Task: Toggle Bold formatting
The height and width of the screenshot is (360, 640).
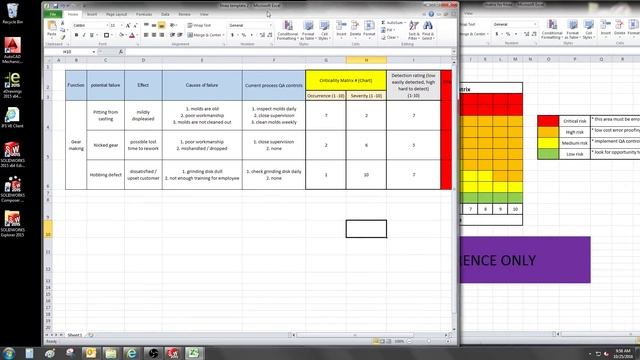Action: point(76,35)
